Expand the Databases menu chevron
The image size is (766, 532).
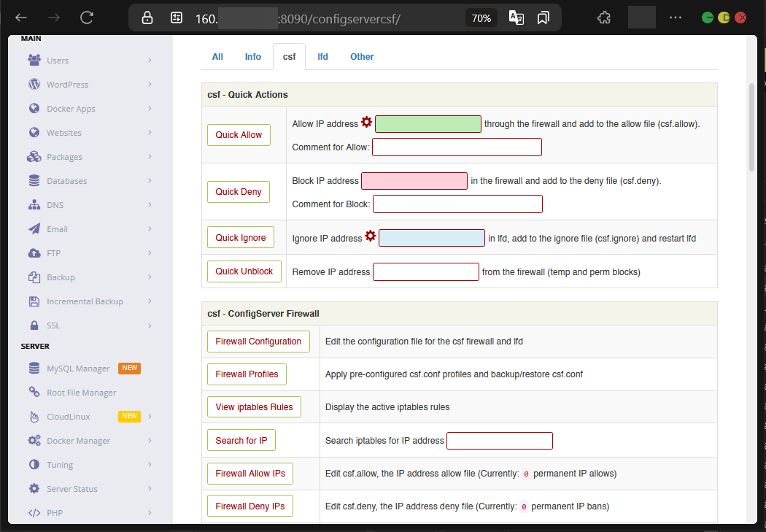(x=150, y=181)
